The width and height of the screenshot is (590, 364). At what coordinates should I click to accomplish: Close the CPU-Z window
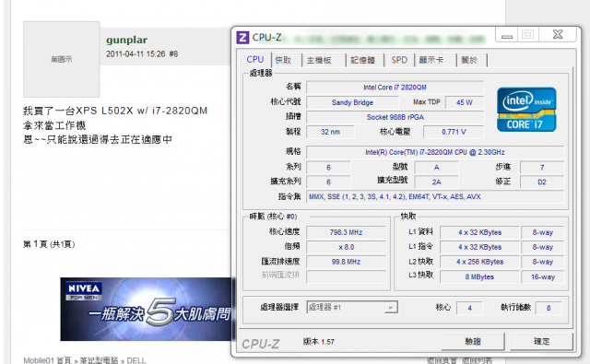pyautogui.click(x=558, y=35)
